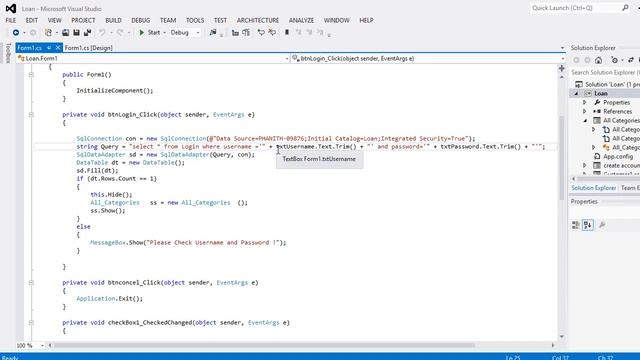Expand the create account node

[584, 166]
